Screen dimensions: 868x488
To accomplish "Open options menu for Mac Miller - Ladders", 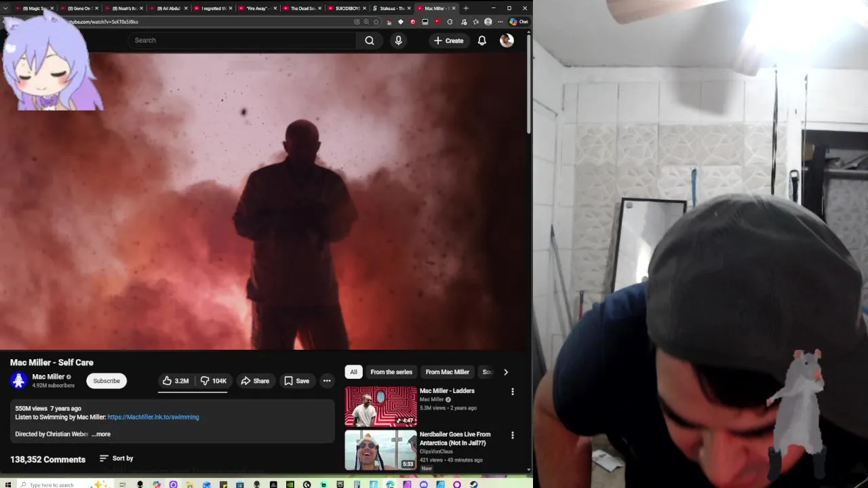I will (512, 392).
